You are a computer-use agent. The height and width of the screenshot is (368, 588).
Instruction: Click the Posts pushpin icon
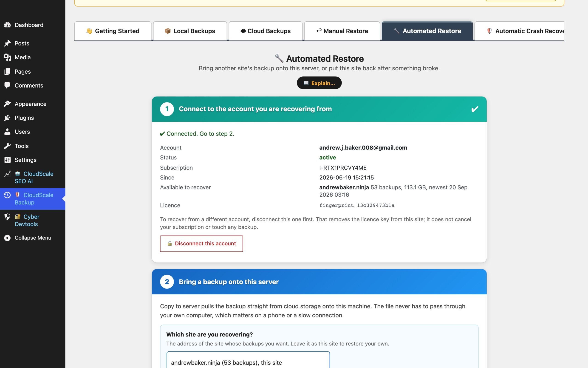[7, 43]
